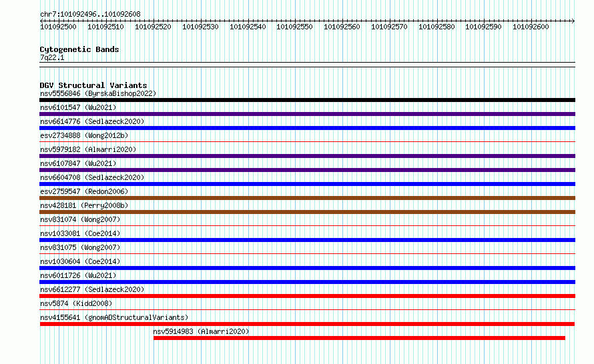This screenshot has height=364, width=594.
Task: Click ruler position 101092580
Action: [436, 27]
